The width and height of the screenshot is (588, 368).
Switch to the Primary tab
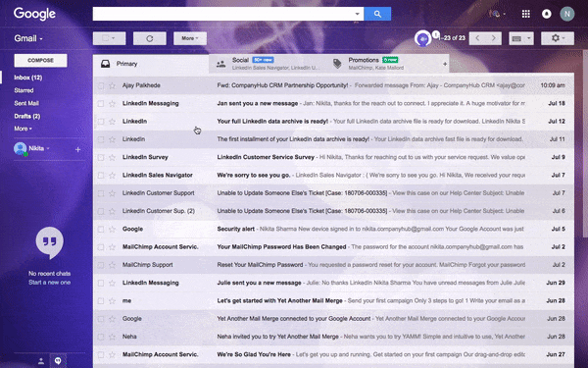tap(151, 64)
